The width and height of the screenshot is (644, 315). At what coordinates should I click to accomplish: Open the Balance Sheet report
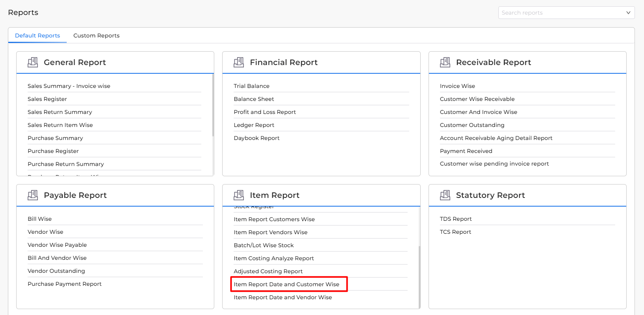pos(254,99)
